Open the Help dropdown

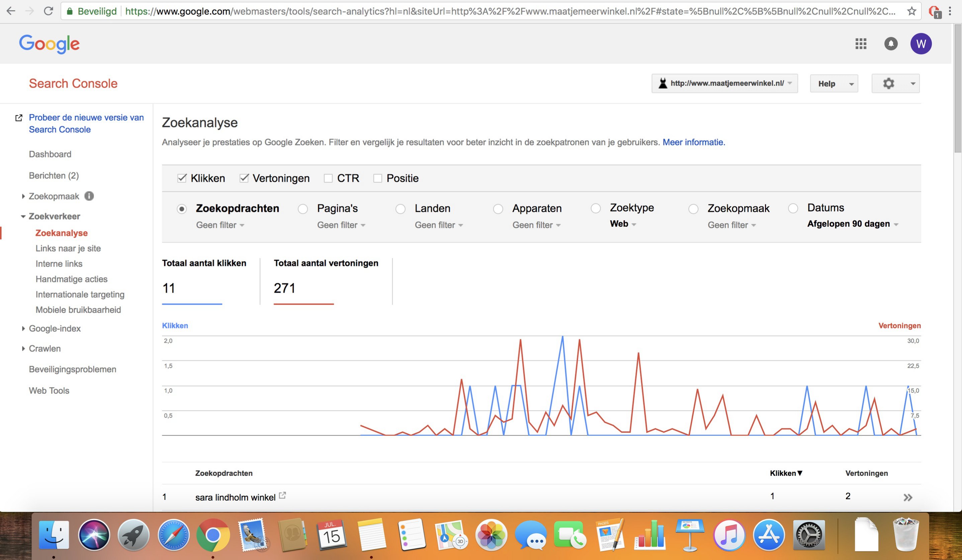pos(834,84)
